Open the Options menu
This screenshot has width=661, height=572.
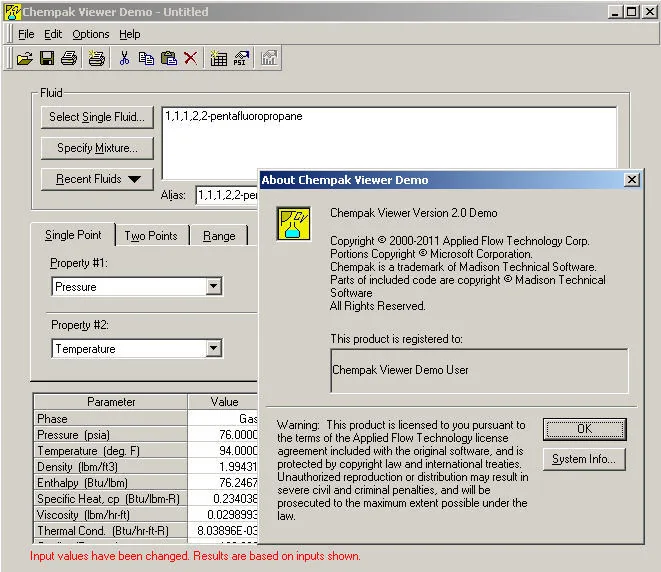click(x=91, y=34)
